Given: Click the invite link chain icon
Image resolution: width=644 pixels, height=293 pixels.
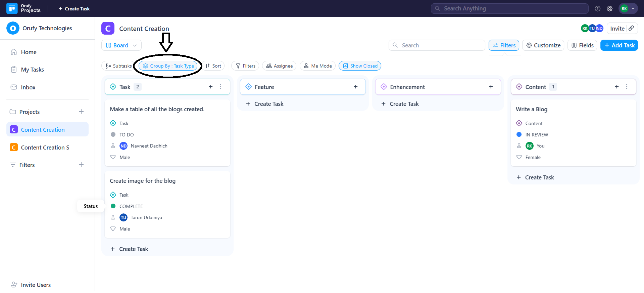Looking at the screenshot, I should point(631,28).
